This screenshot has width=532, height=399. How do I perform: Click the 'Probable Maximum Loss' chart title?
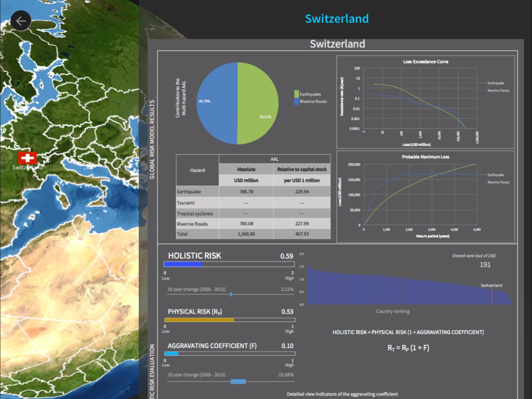(426, 157)
